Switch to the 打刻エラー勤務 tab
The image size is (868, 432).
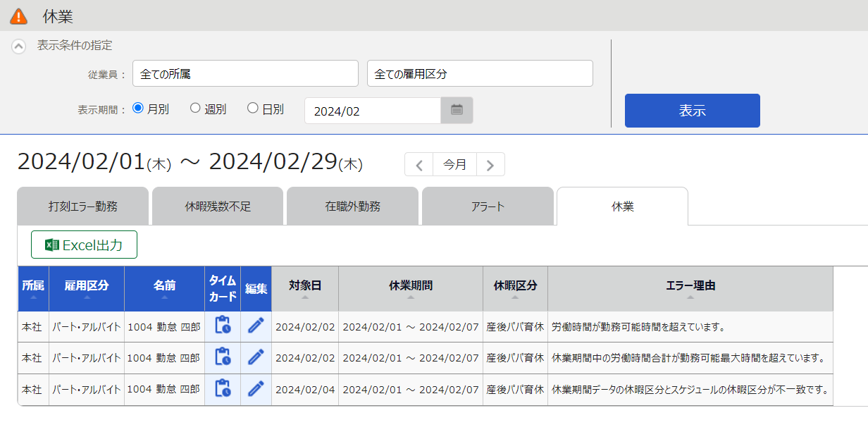pyautogui.click(x=83, y=206)
